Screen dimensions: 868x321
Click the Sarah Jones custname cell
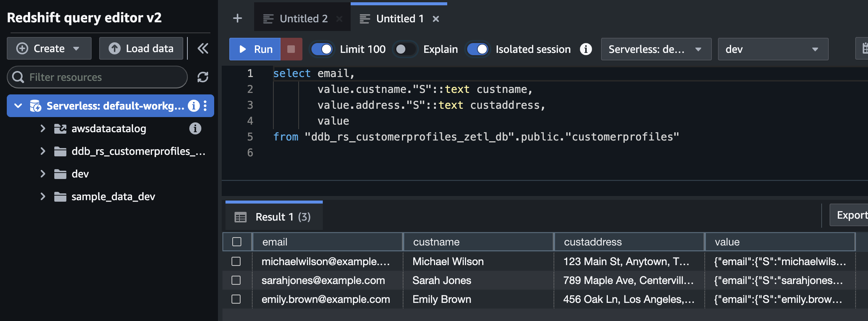[x=478, y=280]
